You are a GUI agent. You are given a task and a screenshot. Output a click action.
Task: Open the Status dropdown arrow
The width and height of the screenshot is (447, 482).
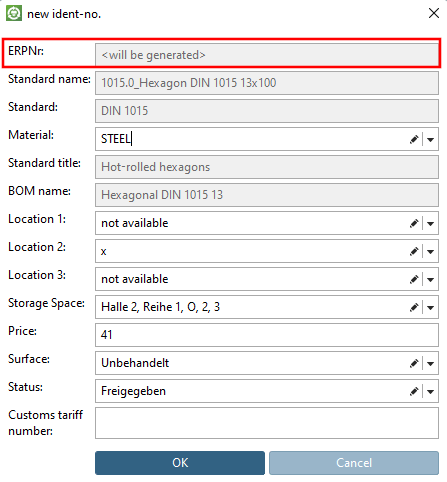(430, 392)
